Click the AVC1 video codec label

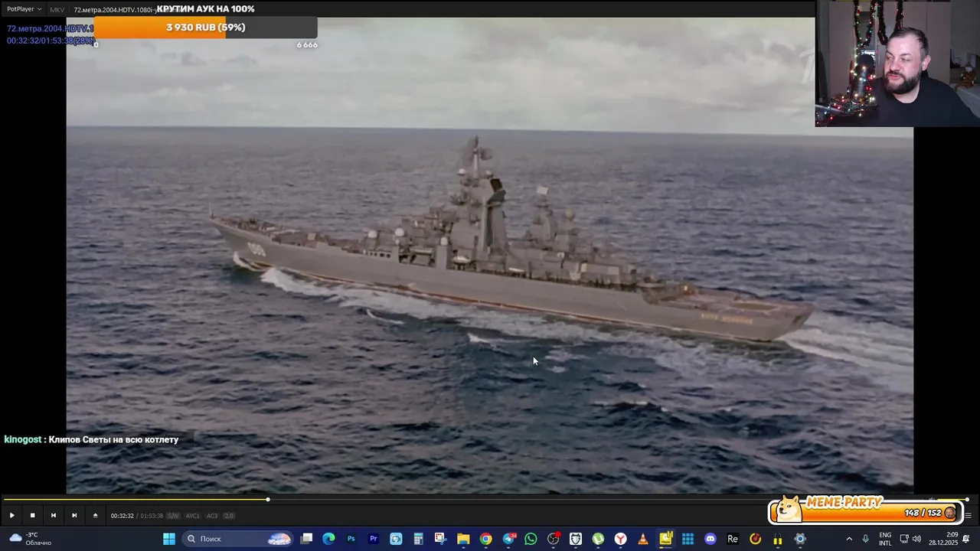[x=193, y=516]
